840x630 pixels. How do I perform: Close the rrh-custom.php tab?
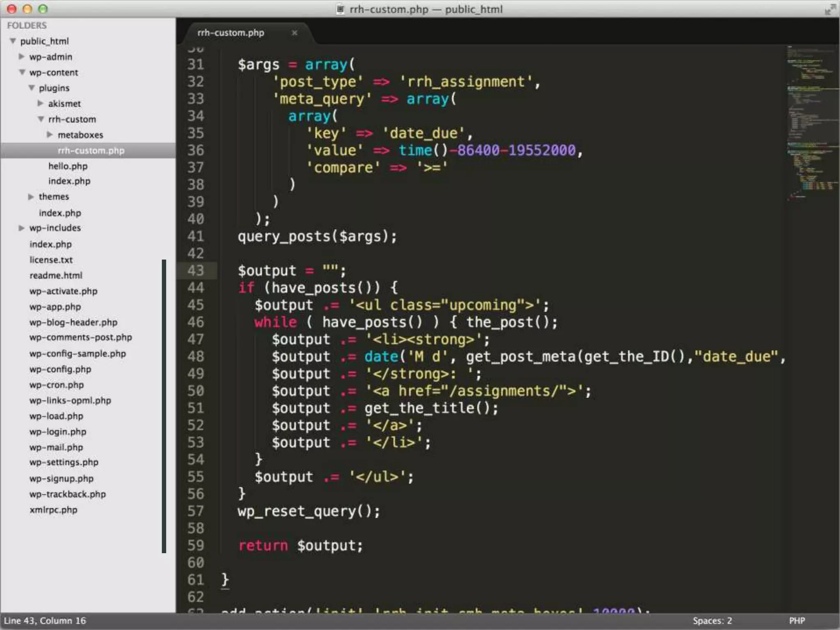pos(294,33)
